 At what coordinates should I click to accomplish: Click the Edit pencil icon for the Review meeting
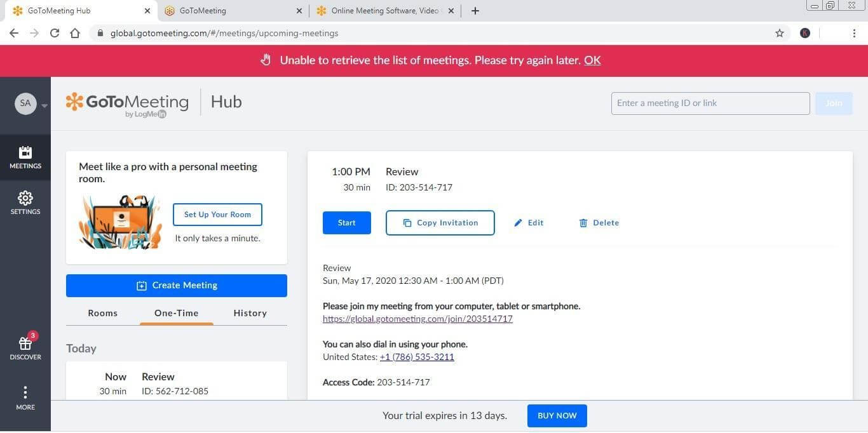coord(518,222)
